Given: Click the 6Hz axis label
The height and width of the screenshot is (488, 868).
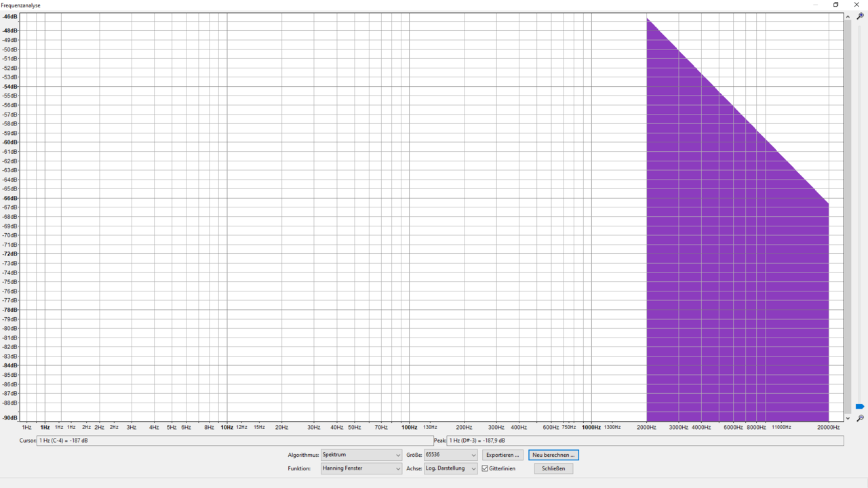Looking at the screenshot, I should [186, 427].
